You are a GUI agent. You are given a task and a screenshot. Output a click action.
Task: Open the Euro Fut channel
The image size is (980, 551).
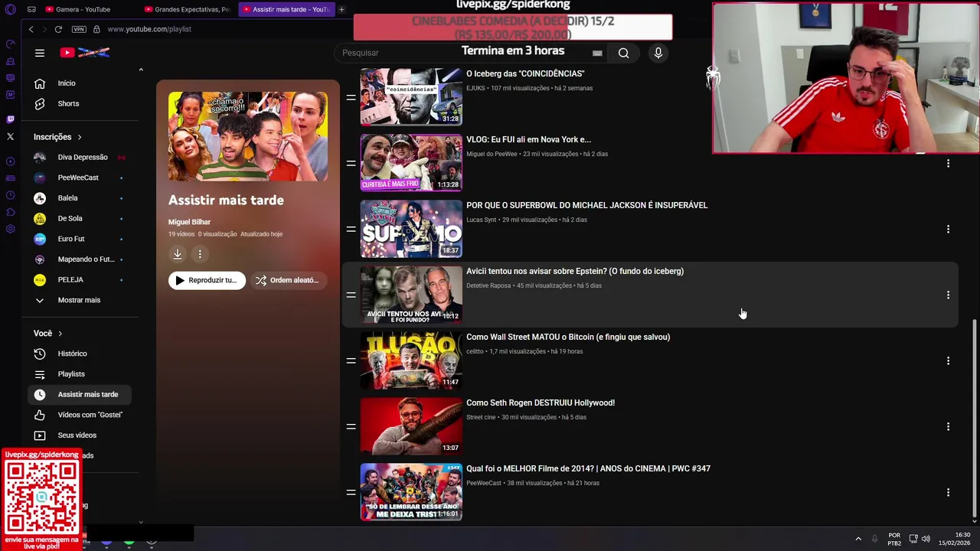[x=79, y=239]
